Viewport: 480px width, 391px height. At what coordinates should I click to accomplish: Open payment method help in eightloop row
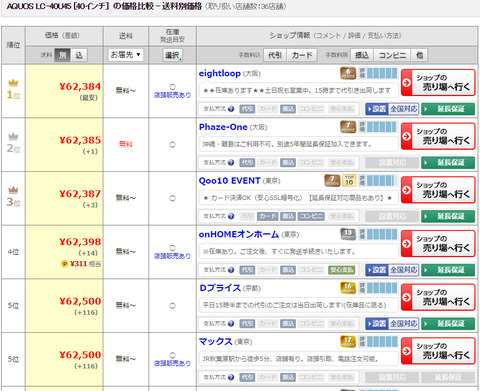pyautogui.click(x=231, y=109)
